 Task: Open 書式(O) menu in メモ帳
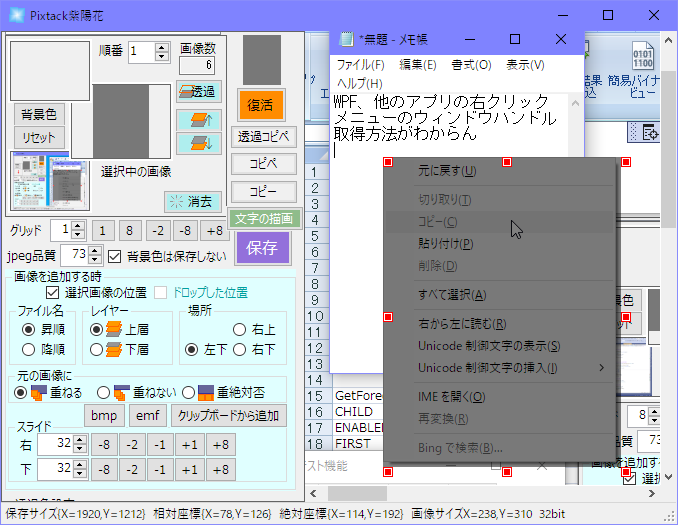471,65
